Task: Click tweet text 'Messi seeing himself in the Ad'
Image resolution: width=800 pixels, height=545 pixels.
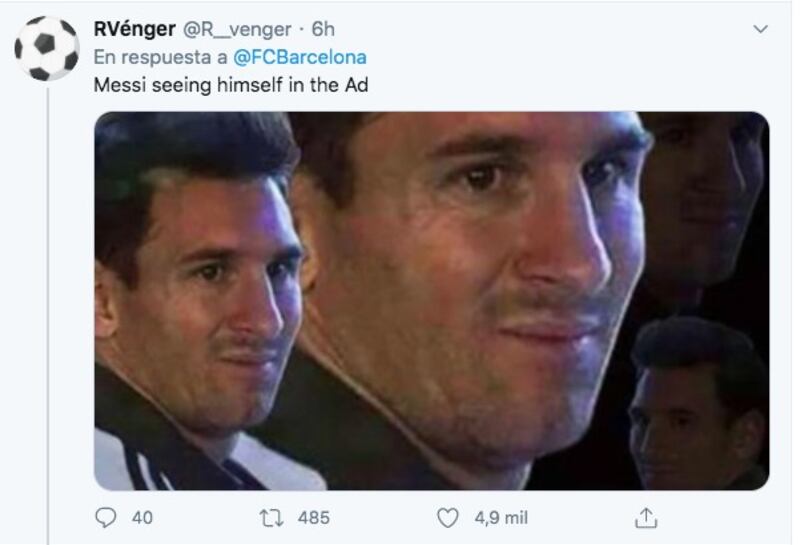Action: click(x=231, y=85)
